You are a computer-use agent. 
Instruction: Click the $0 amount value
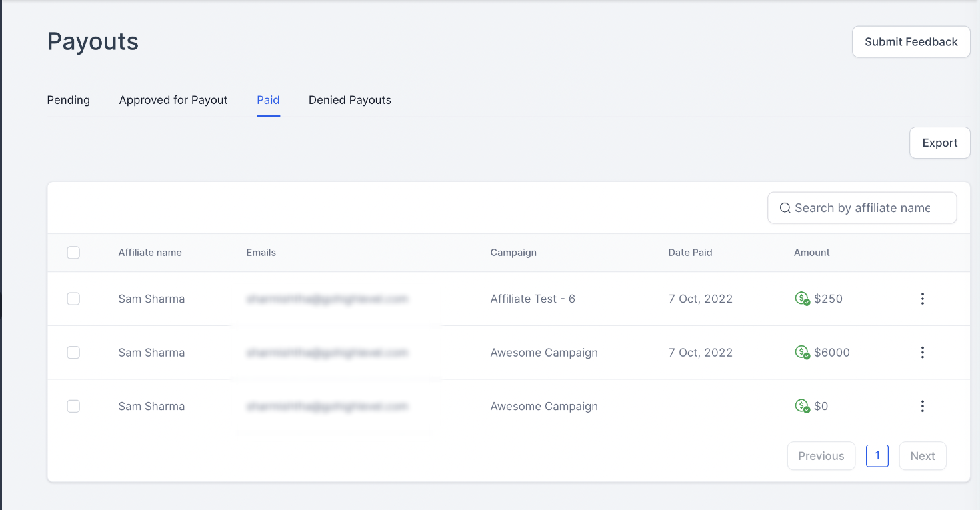point(821,406)
